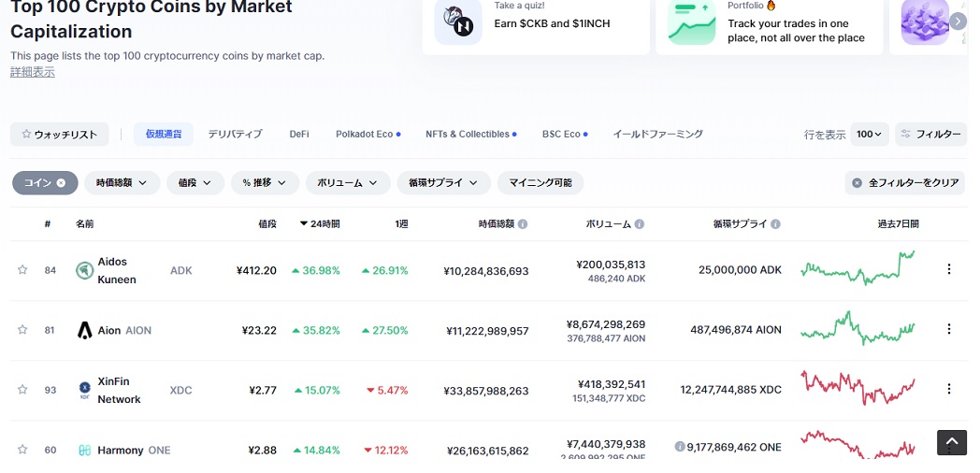Toggle the マイニング可能 filter

coord(540,183)
